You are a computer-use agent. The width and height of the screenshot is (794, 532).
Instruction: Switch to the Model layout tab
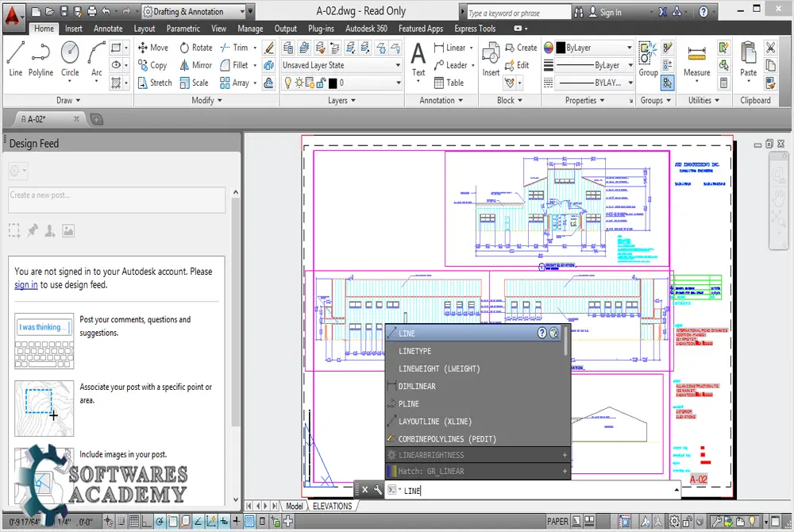pyautogui.click(x=294, y=506)
